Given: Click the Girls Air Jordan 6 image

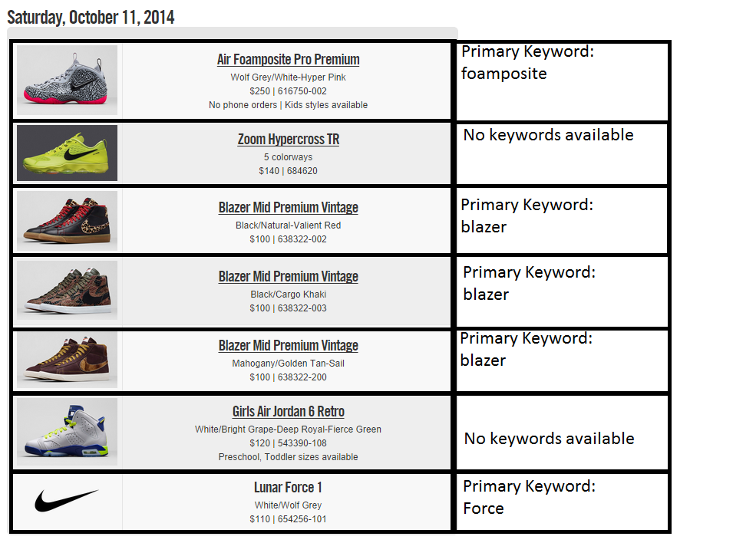Looking at the screenshot, I should pyautogui.click(x=67, y=431).
